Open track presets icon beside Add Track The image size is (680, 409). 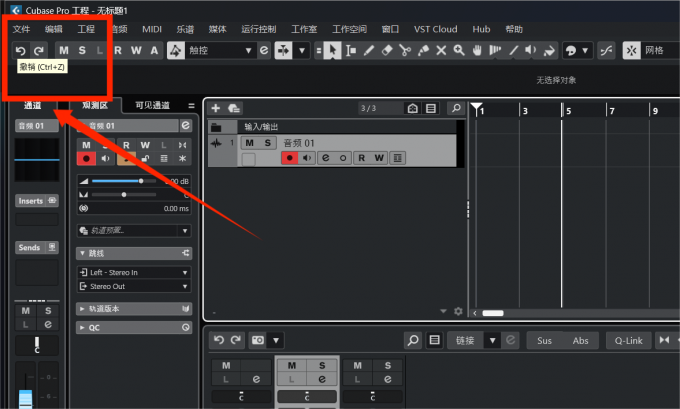pos(234,108)
